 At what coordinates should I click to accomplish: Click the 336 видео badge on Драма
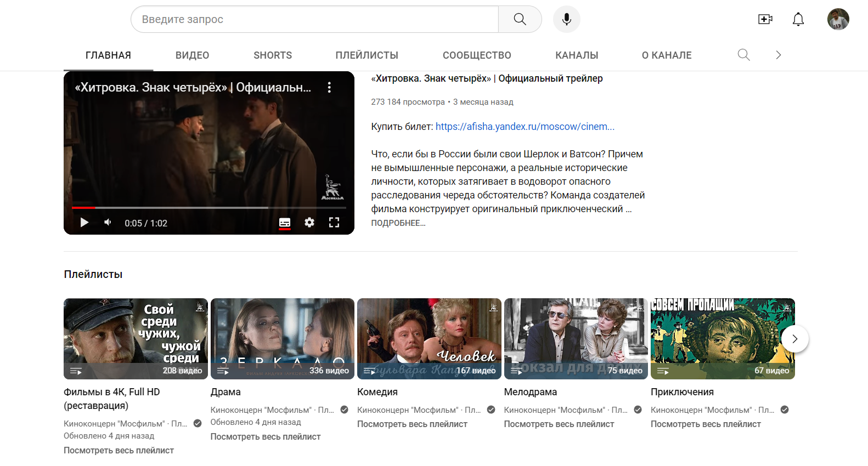coord(329,371)
